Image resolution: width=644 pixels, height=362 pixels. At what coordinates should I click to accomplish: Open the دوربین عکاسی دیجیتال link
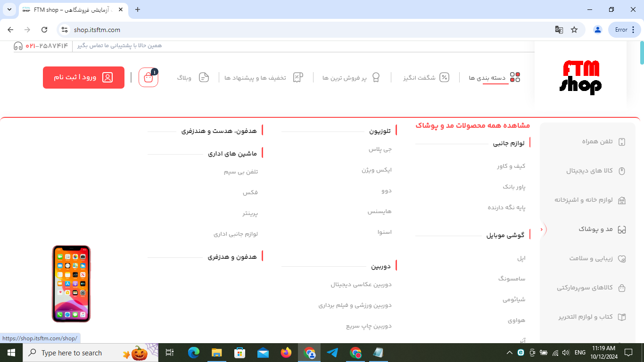tap(361, 285)
